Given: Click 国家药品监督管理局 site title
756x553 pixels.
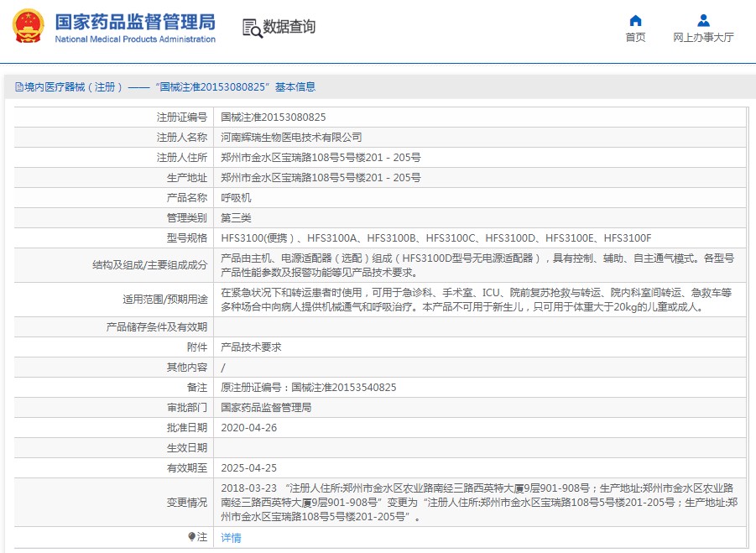Looking at the screenshot, I should (x=135, y=22).
